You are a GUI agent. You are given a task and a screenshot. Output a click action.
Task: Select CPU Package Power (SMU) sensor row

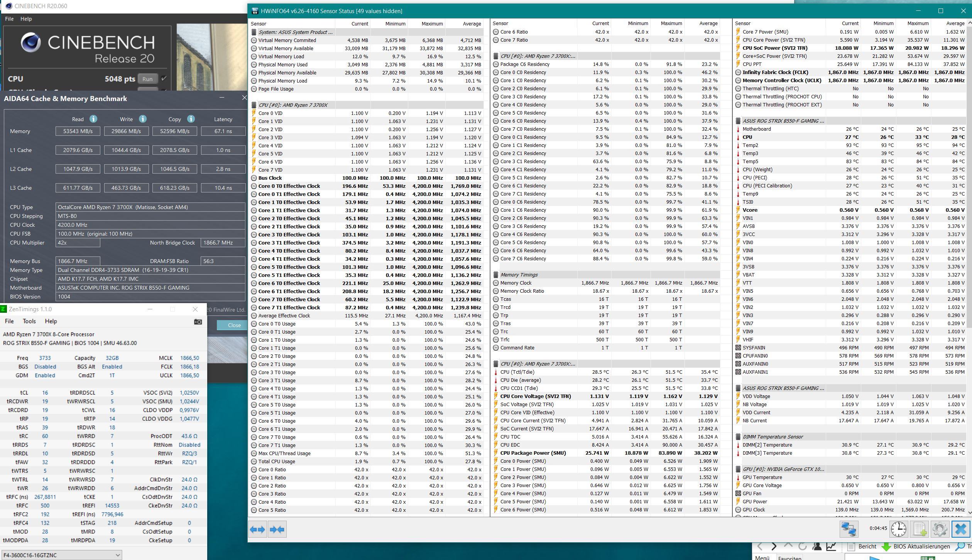coord(607,453)
